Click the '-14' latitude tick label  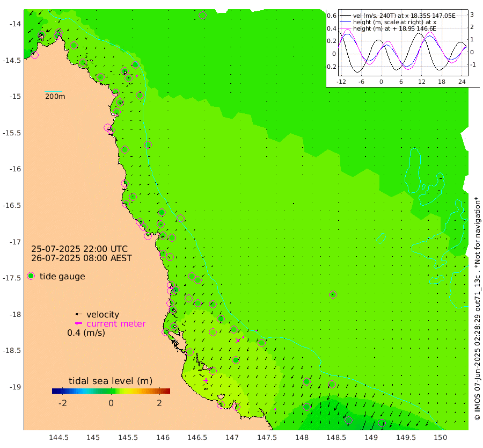[15, 24]
